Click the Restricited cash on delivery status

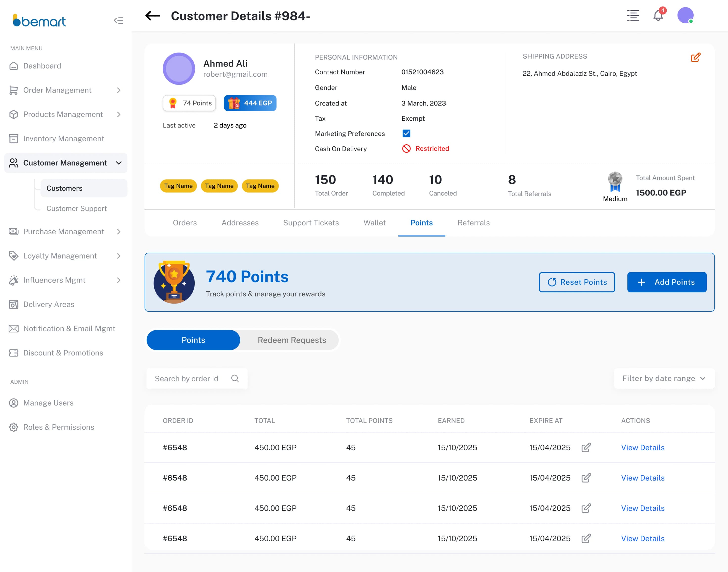click(x=426, y=148)
